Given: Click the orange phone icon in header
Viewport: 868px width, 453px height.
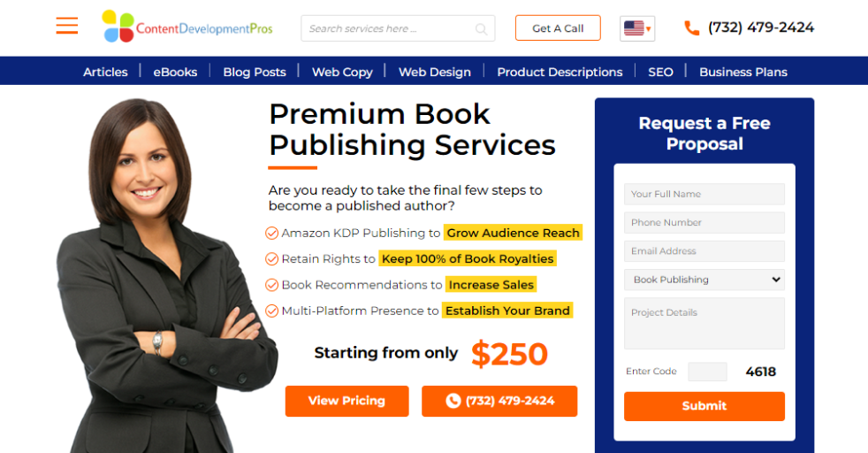Looking at the screenshot, I should [691, 27].
